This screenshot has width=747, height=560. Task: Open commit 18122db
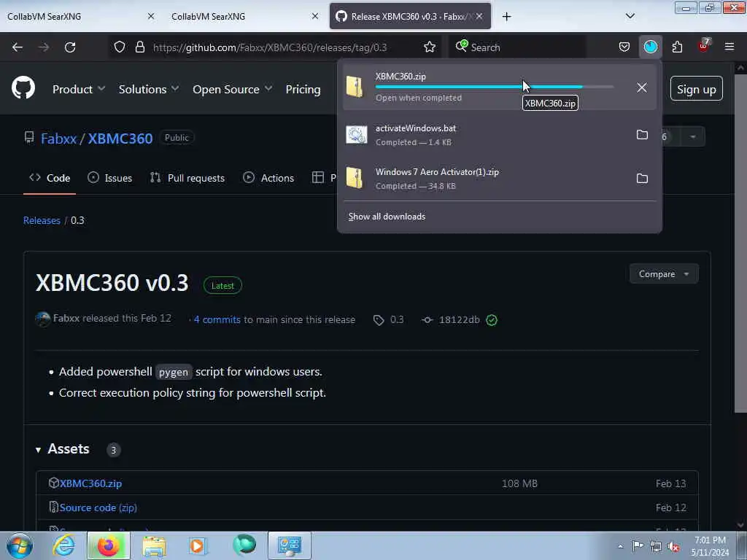coord(460,320)
